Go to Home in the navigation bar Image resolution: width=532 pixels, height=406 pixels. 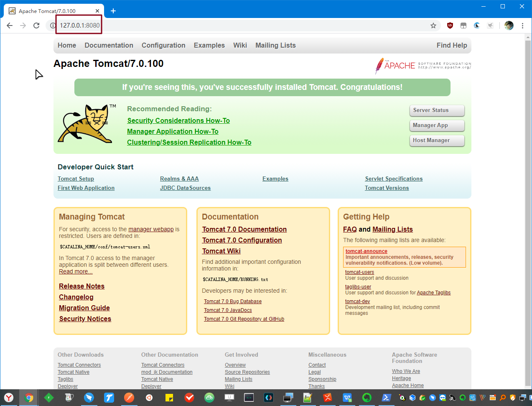click(x=67, y=45)
